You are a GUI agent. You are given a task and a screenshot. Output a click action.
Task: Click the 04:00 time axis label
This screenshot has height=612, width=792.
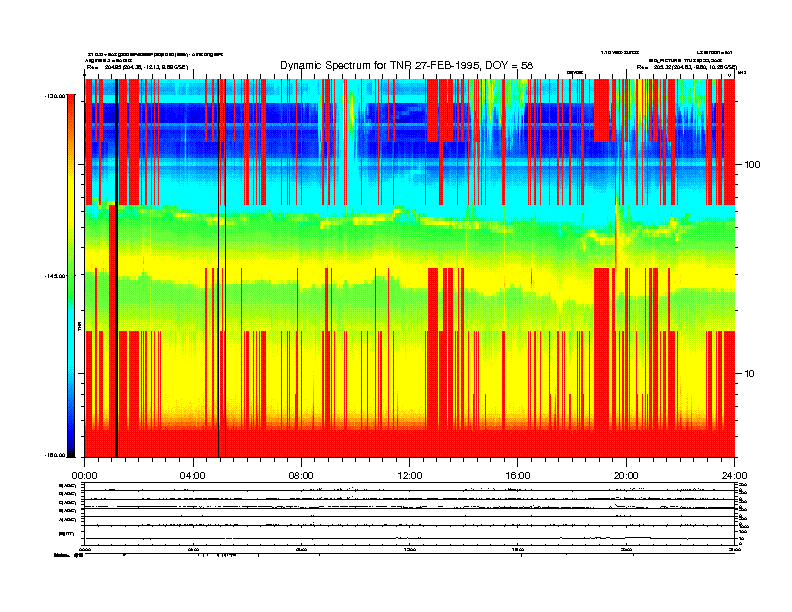192,463
